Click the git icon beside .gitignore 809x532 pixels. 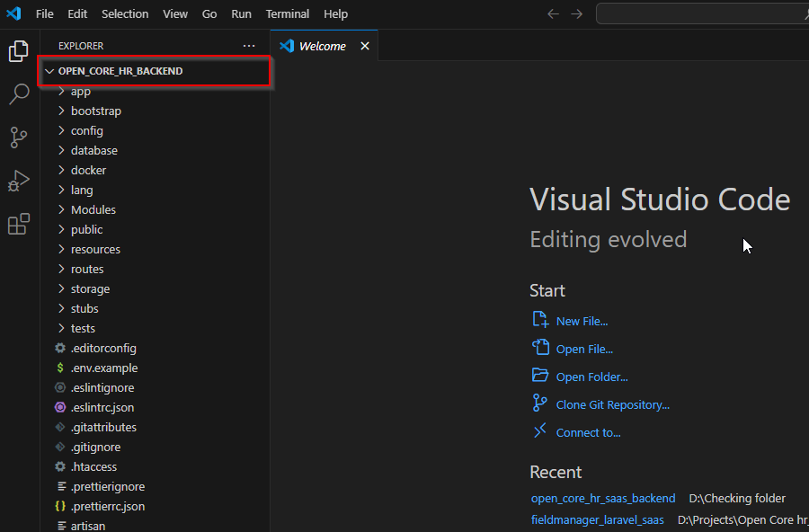(x=60, y=447)
